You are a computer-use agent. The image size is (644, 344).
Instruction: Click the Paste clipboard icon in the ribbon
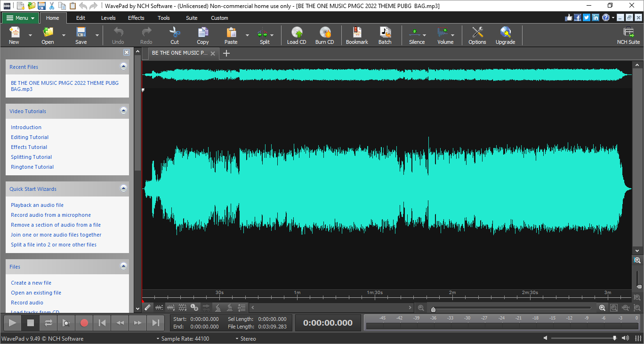pos(231,33)
